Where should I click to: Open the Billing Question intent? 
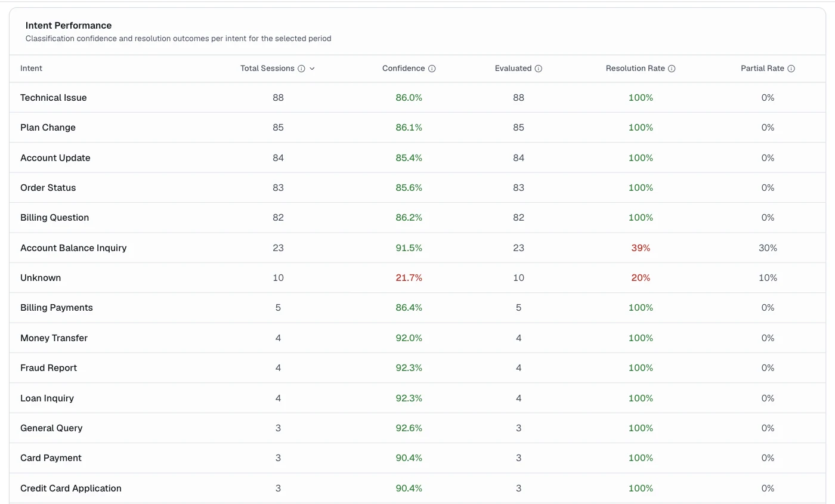click(x=55, y=218)
